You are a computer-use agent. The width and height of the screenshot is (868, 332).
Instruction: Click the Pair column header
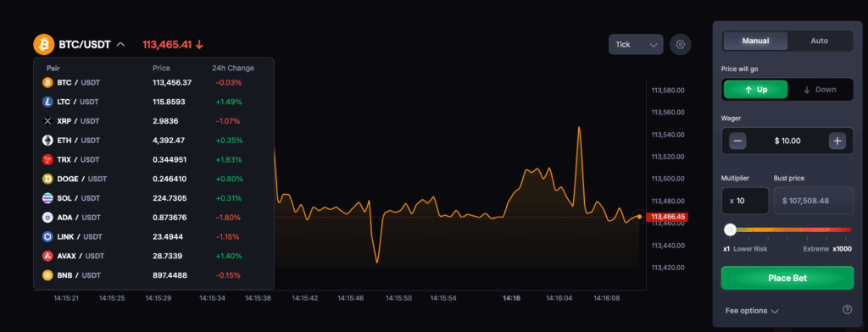(53, 68)
